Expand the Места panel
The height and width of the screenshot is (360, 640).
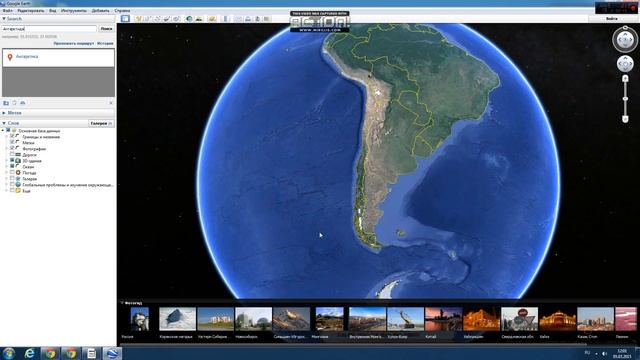point(4,113)
